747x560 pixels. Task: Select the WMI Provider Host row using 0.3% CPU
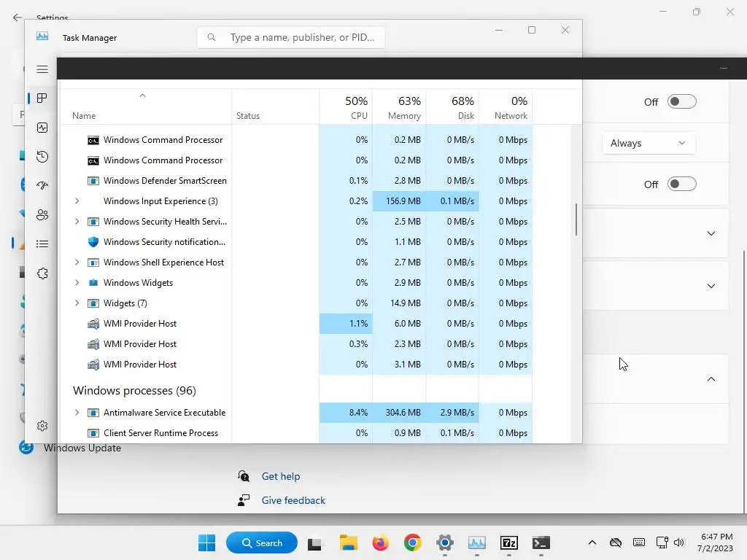(x=296, y=344)
